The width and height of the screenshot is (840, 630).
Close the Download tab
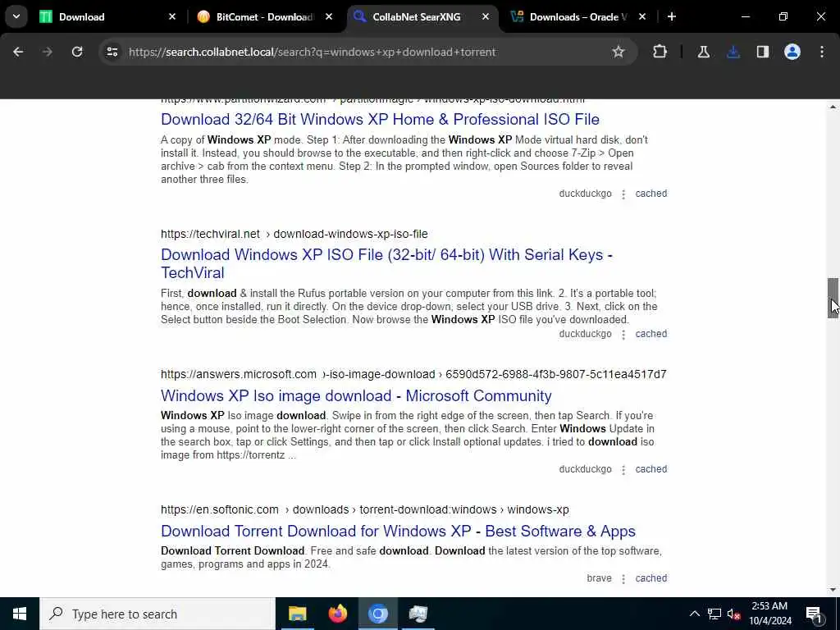172,17
